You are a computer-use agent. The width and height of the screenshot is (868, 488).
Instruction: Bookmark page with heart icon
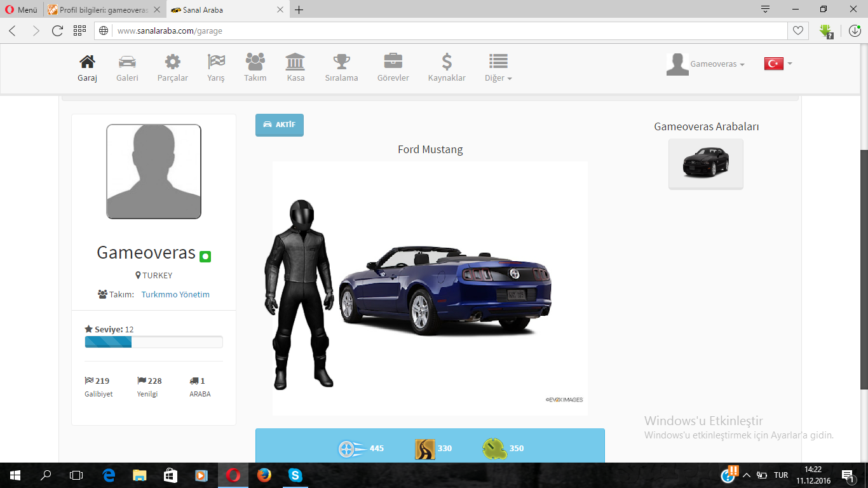click(798, 30)
